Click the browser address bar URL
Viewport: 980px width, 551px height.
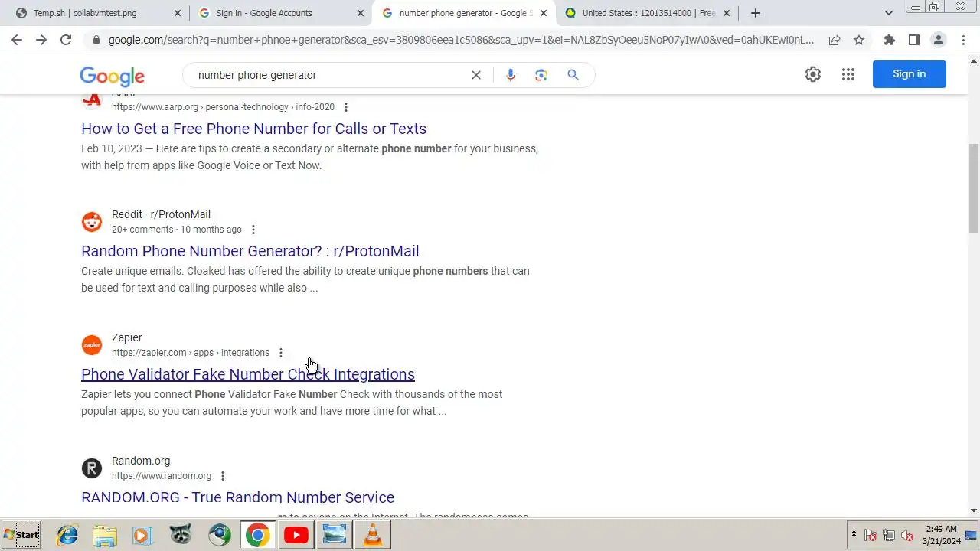coord(461,40)
